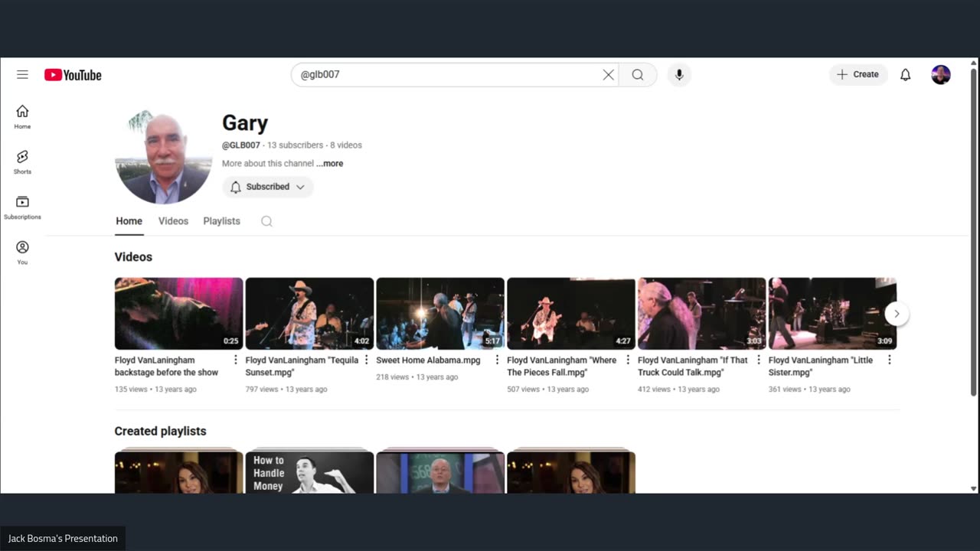Screen dimensions: 980x551
Task: Play the 0:25 backstage video thumbnail
Action: click(x=178, y=314)
